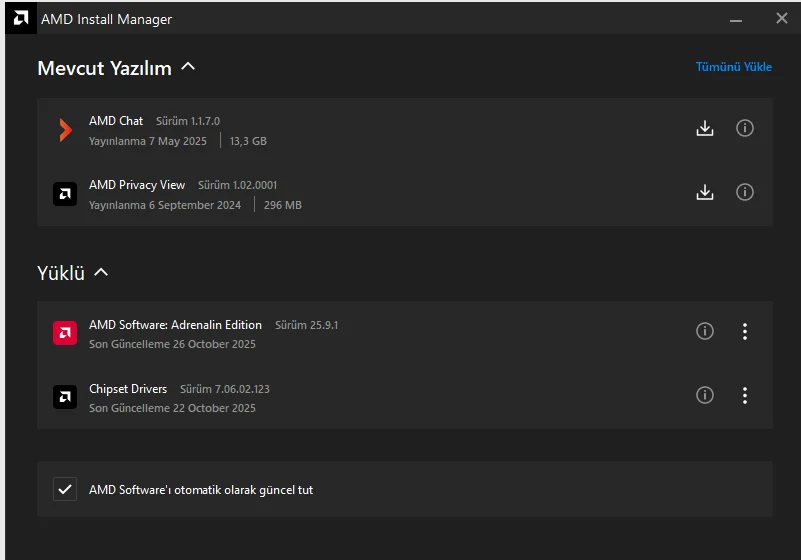Click the AMD Chat title text
Image resolution: width=801 pixels, height=560 pixels.
click(x=116, y=121)
